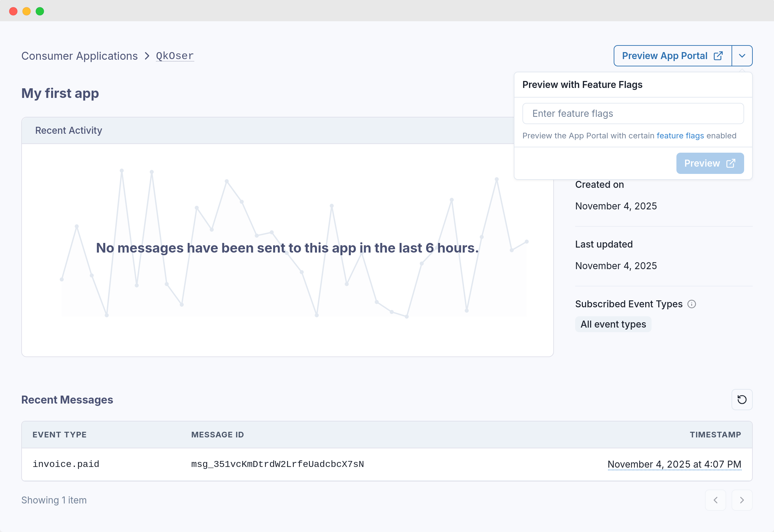Click the Enter feature flags input field
Viewport: 774px width, 532px height.
click(x=633, y=113)
